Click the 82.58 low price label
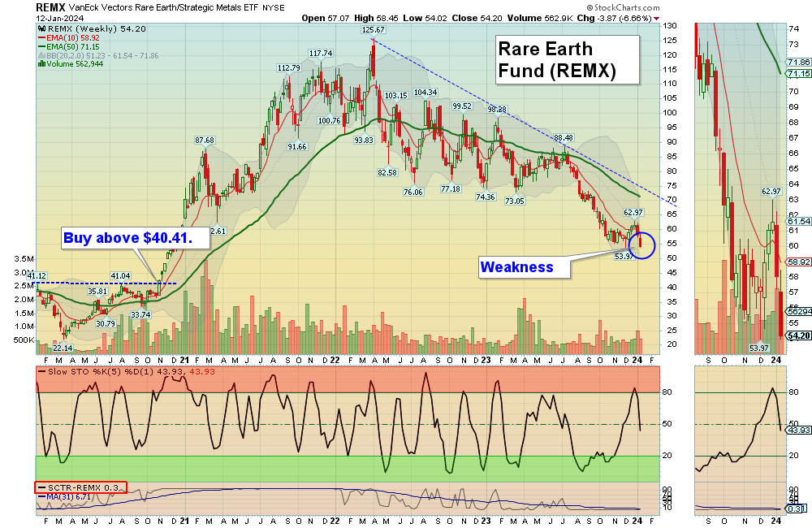This screenshot has width=812, height=528. 387,172
